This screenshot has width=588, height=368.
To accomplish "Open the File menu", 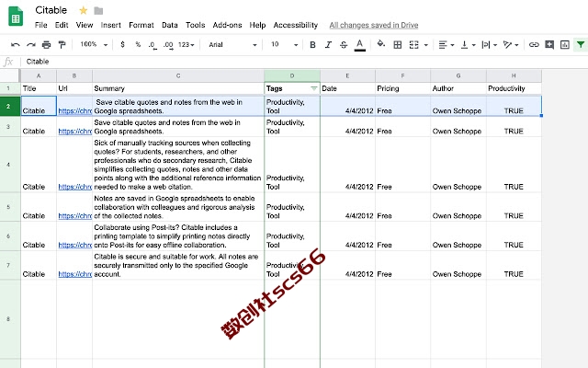I will tap(40, 25).
